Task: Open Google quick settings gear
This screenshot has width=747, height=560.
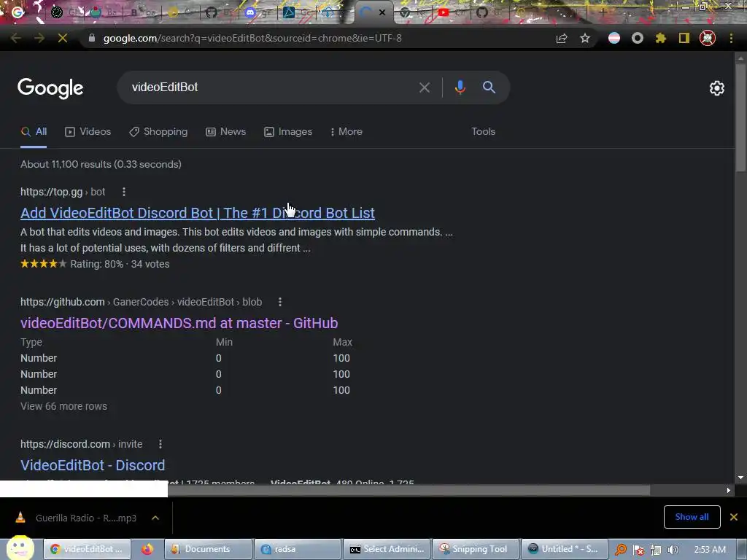Action: click(x=717, y=88)
